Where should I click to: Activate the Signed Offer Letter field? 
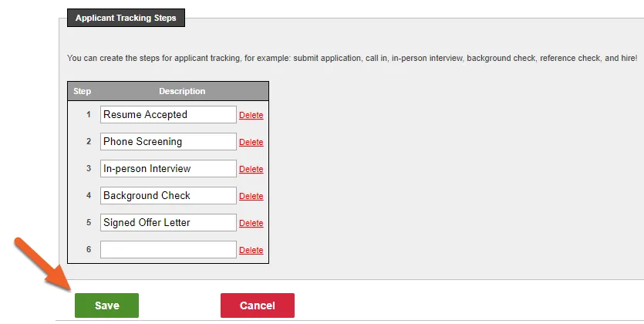pos(168,223)
